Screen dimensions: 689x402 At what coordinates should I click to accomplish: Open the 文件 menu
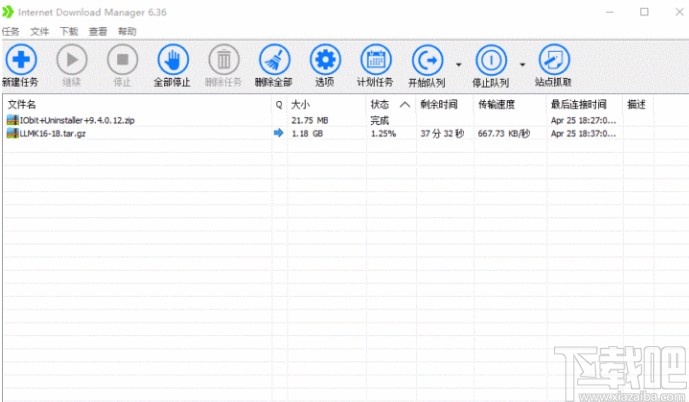[x=40, y=31]
